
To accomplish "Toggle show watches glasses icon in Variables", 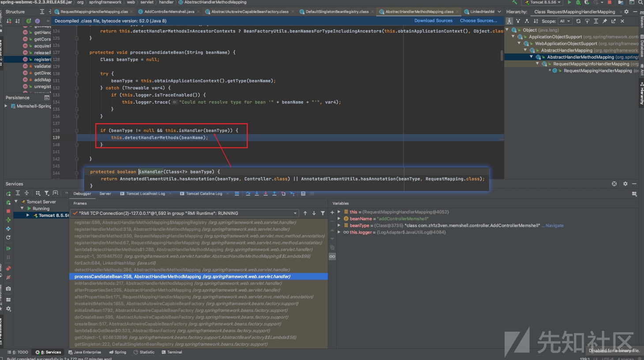I will click(332, 256).
